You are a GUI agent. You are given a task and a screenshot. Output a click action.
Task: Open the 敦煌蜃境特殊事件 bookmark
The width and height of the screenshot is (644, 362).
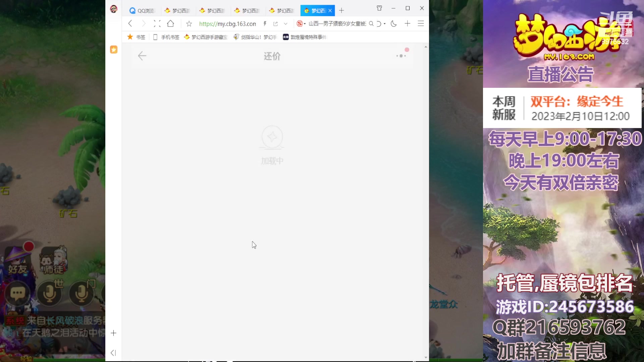305,37
